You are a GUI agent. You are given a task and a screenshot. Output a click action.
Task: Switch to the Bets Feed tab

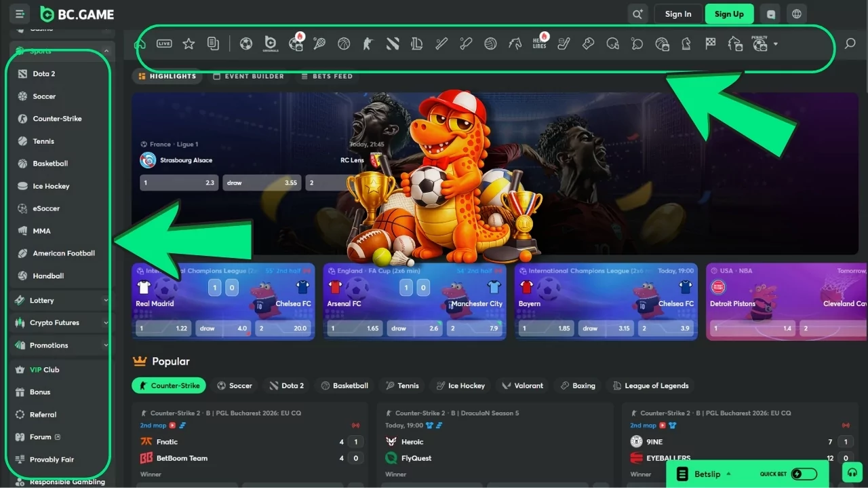coord(328,76)
